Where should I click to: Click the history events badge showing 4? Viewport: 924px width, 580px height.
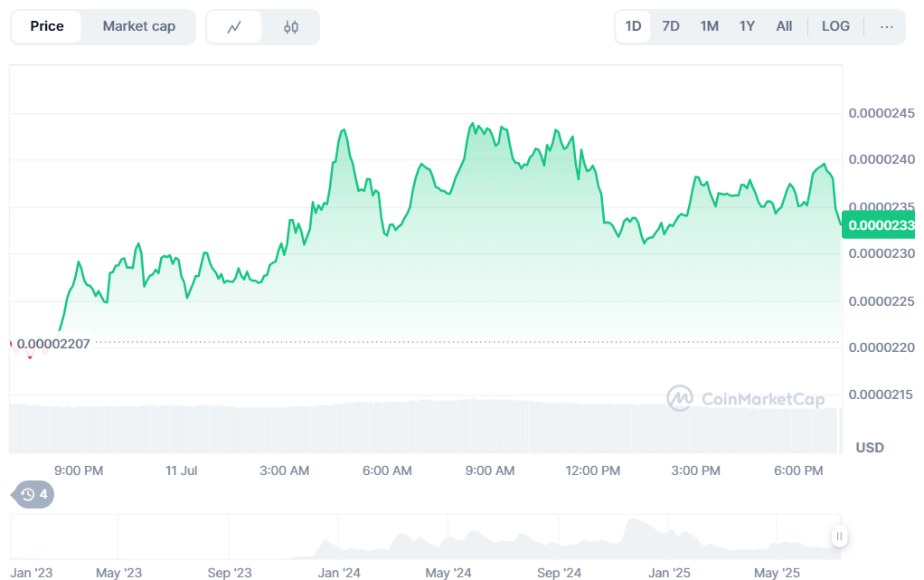tap(33, 494)
